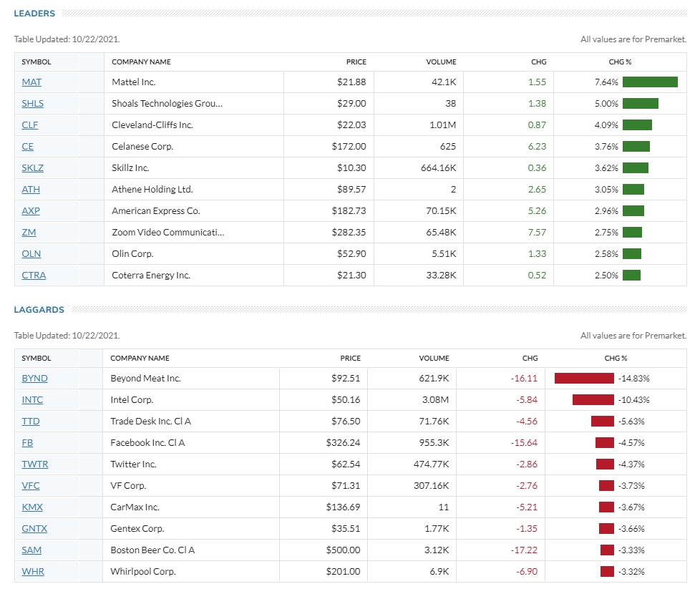Click Laggards table CHG column header
Screen dimensions: 700x589
(x=530, y=358)
